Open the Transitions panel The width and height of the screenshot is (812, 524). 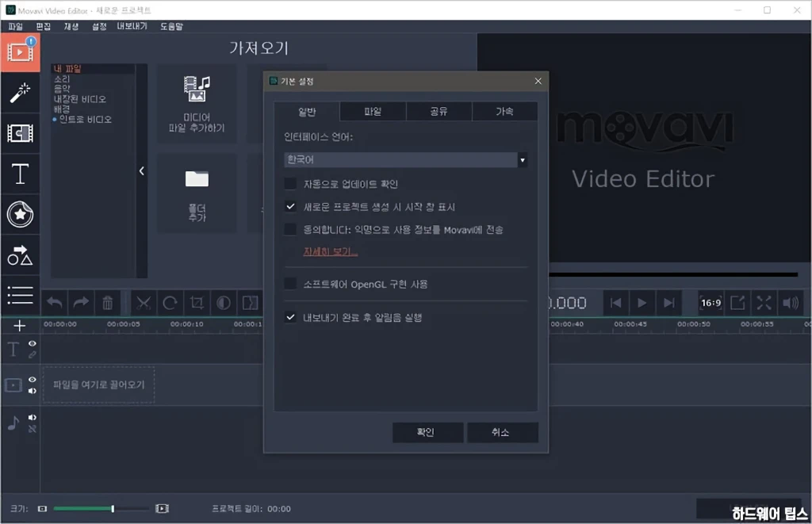coord(20,133)
